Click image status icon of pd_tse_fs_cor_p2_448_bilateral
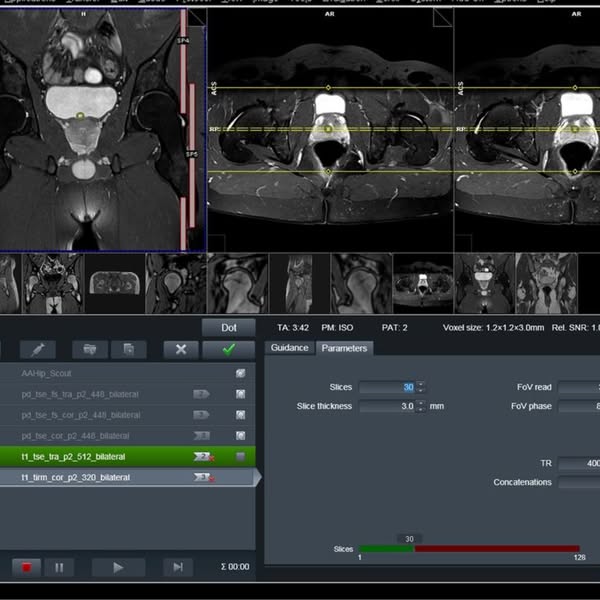Viewport: 600px width, 600px height. pos(240,415)
